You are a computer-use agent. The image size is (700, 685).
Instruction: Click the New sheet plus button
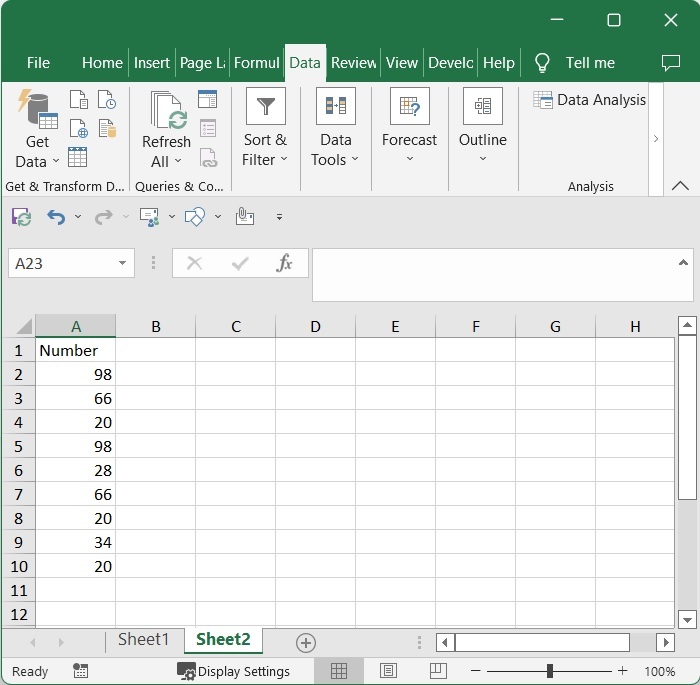coord(306,642)
